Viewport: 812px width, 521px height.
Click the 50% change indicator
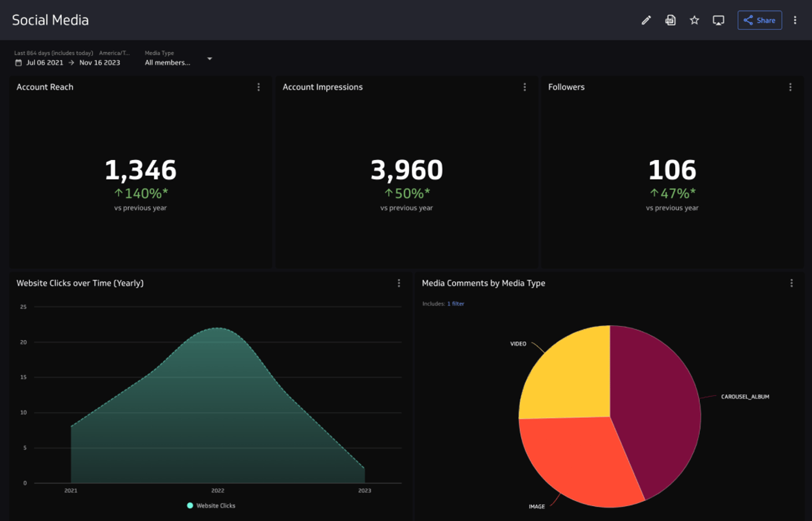[x=407, y=193]
